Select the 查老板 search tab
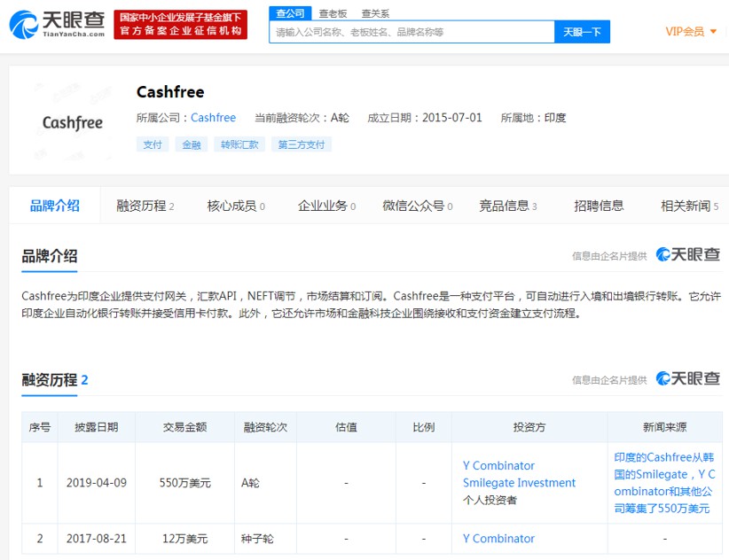729x560 pixels. 333,14
